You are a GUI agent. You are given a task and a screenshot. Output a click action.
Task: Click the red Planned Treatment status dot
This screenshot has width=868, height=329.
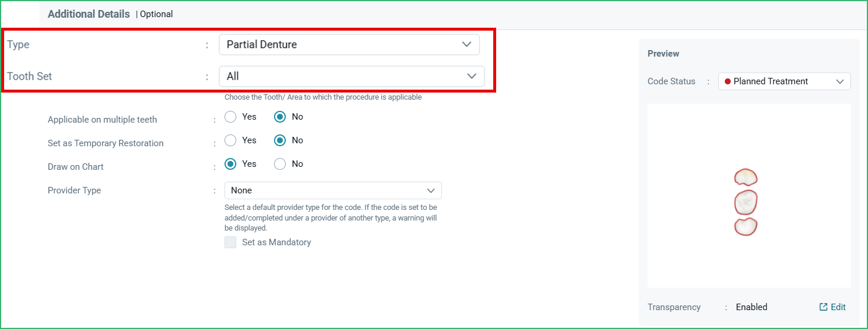(728, 81)
